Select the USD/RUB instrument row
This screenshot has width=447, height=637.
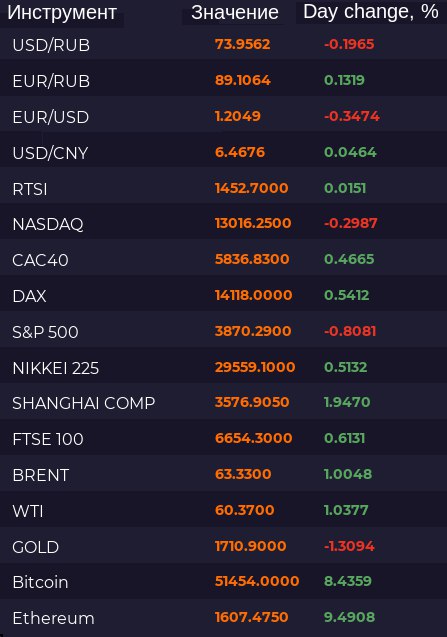click(224, 44)
